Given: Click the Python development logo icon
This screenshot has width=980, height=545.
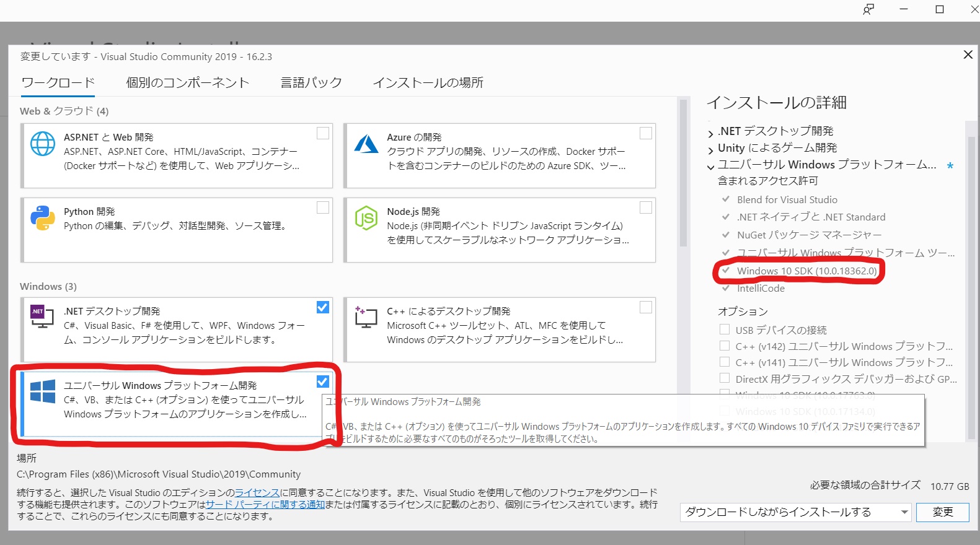Looking at the screenshot, I should [x=43, y=218].
